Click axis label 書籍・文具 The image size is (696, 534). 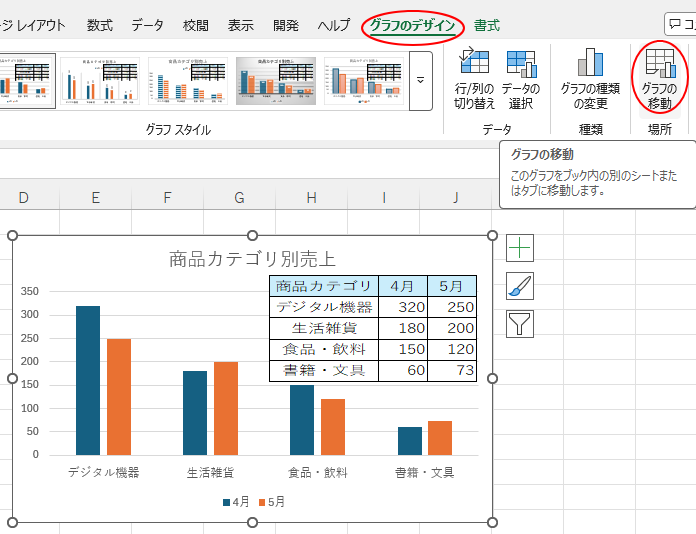[x=425, y=473]
